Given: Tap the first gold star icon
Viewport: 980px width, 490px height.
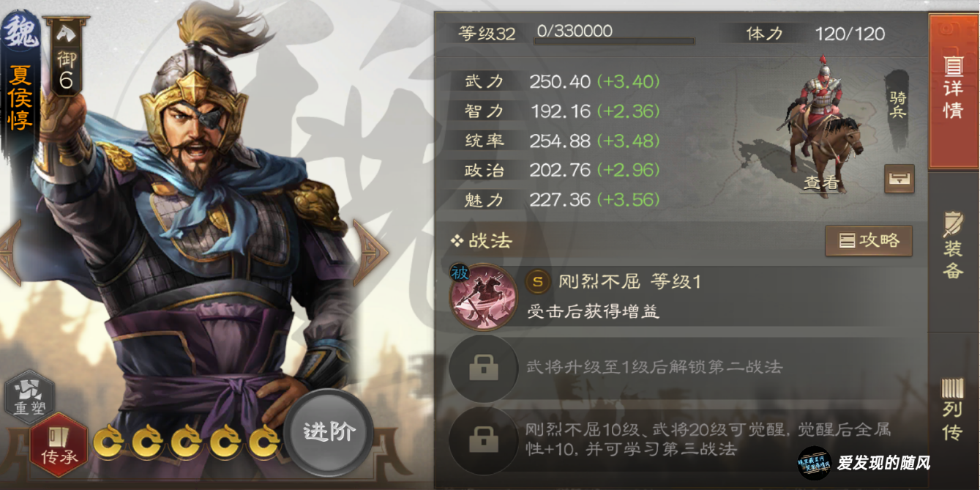Looking at the screenshot, I should point(109,441).
